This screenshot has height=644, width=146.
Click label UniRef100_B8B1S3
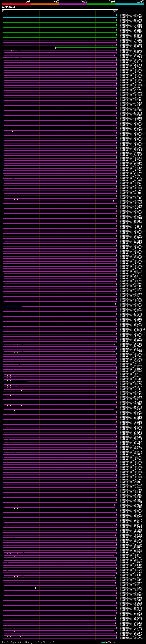(131, 35)
